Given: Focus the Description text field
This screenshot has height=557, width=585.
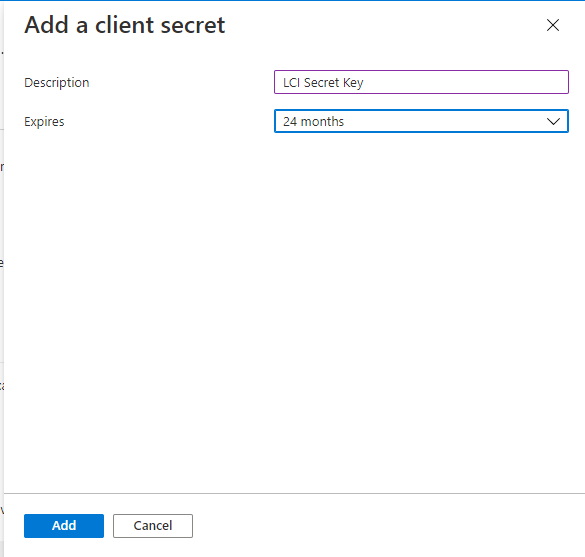Looking at the screenshot, I should (421, 82).
